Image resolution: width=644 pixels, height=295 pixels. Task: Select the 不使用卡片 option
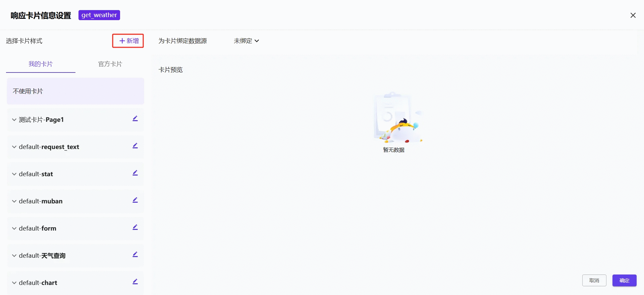click(x=75, y=91)
